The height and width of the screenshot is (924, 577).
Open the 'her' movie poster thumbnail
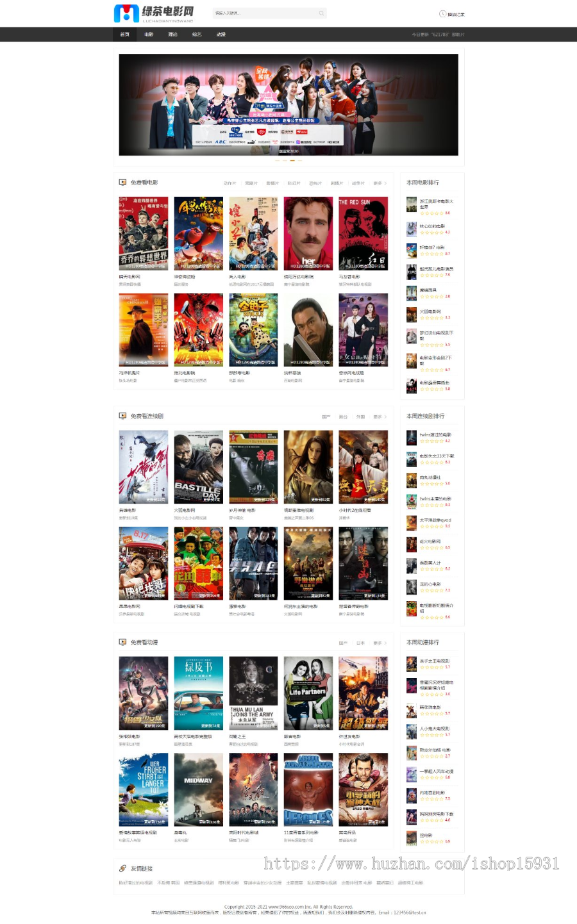[308, 233]
